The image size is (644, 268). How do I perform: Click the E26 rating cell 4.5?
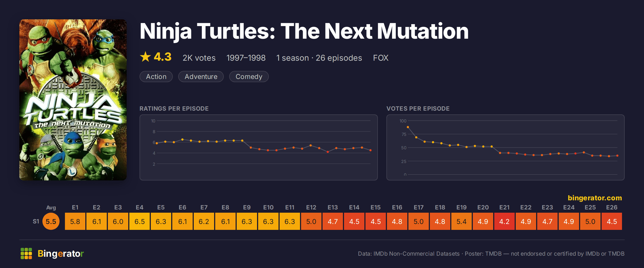point(612,221)
